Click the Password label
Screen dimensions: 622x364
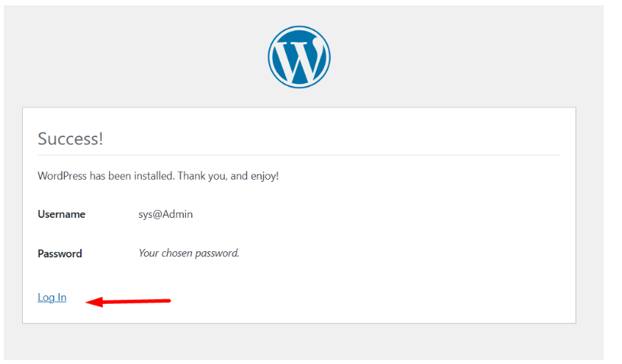[59, 254]
